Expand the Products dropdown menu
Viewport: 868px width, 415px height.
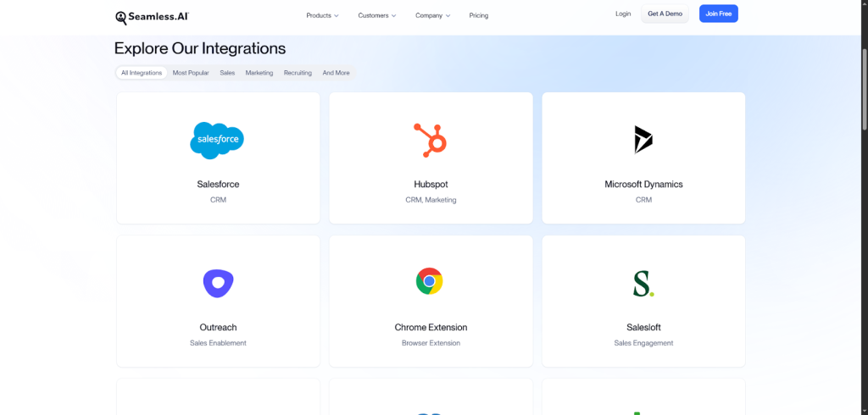(x=322, y=15)
